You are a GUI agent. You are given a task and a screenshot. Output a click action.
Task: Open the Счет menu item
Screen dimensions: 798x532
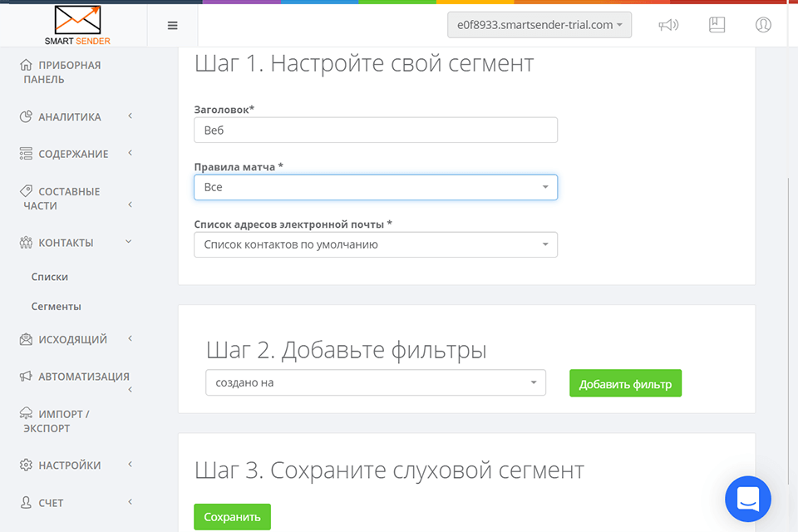(51, 503)
